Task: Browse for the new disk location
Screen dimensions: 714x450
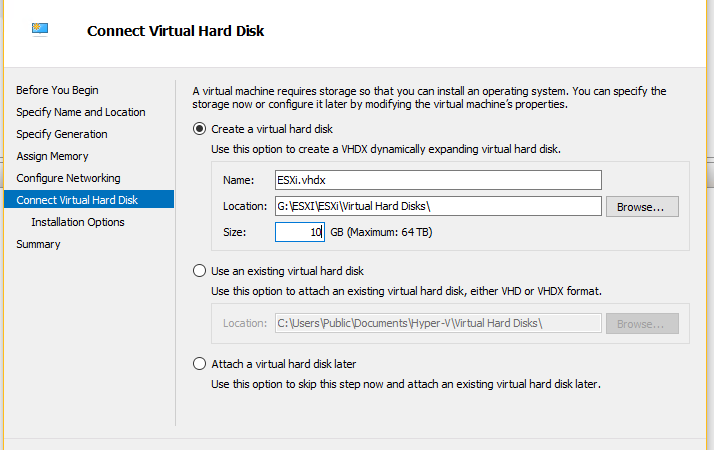Action: click(641, 206)
